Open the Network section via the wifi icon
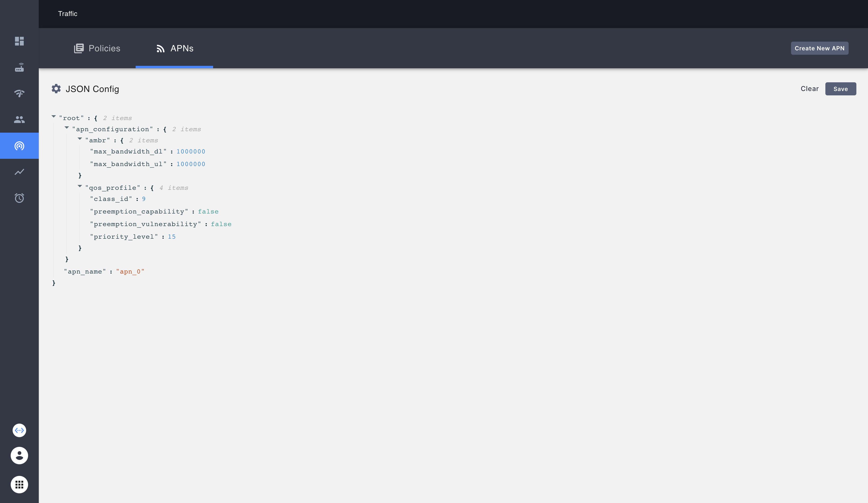This screenshot has height=503, width=868. pos(19,93)
